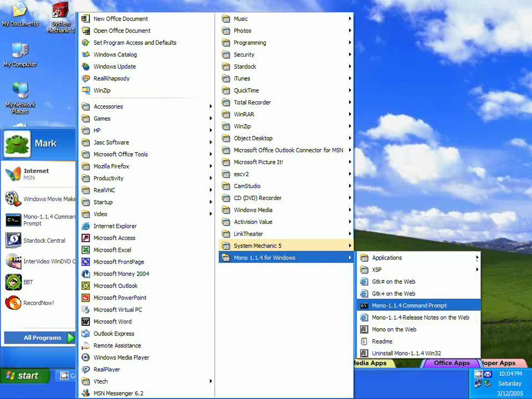The height and width of the screenshot is (399, 532).
Task: Launch Microsoft Virtual PC
Action: (146, 309)
